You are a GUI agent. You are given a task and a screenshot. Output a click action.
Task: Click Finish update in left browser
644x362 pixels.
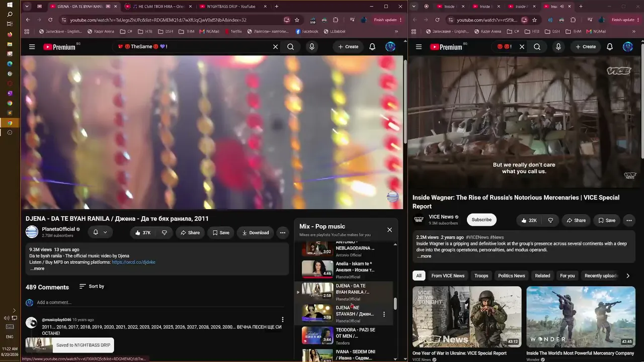(x=388, y=20)
